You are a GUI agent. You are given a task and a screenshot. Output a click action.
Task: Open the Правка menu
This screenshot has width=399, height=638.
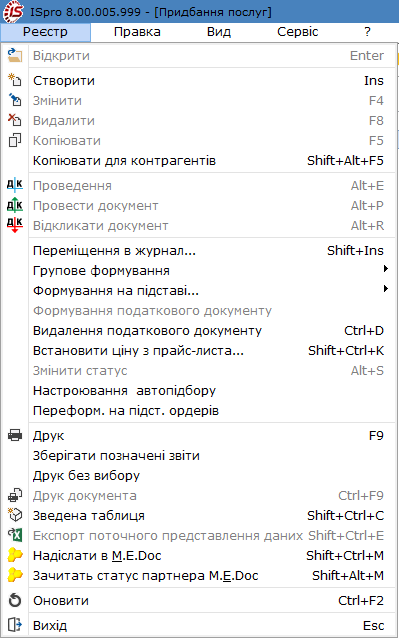[137, 32]
